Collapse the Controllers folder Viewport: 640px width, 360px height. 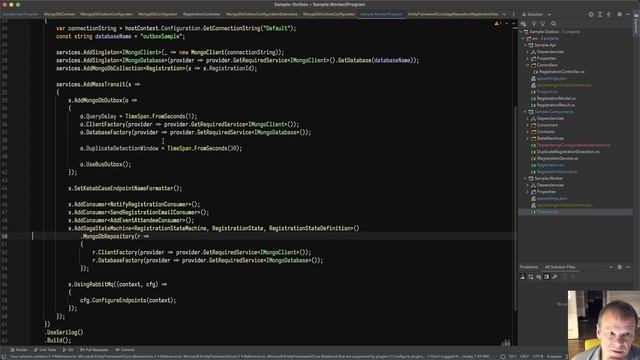[528, 65]
